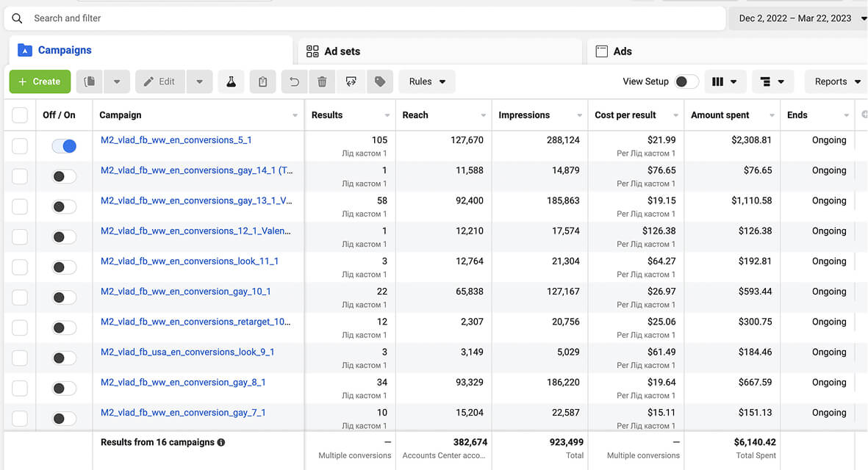Enable the View Setup toggle

[686, 82]
